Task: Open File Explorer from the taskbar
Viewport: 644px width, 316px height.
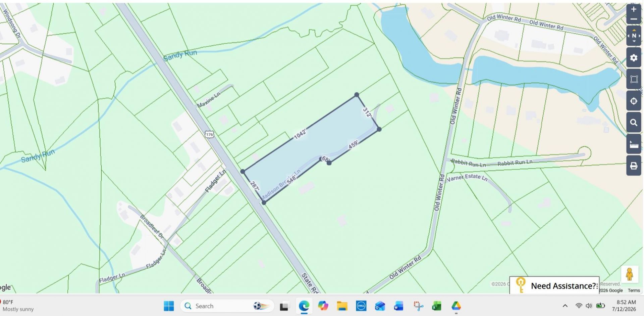Action: coord(342,306)
